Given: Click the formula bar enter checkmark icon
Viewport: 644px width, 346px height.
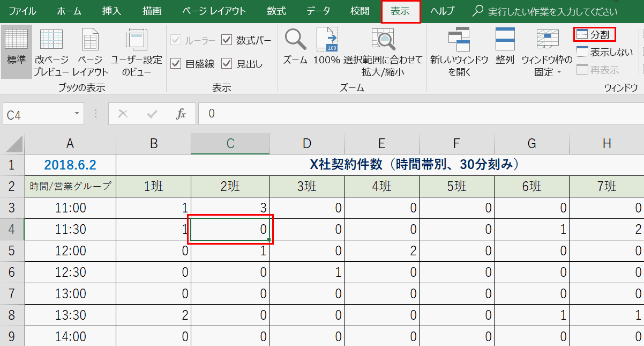Looking at the screenshot, I should [152, 114].
